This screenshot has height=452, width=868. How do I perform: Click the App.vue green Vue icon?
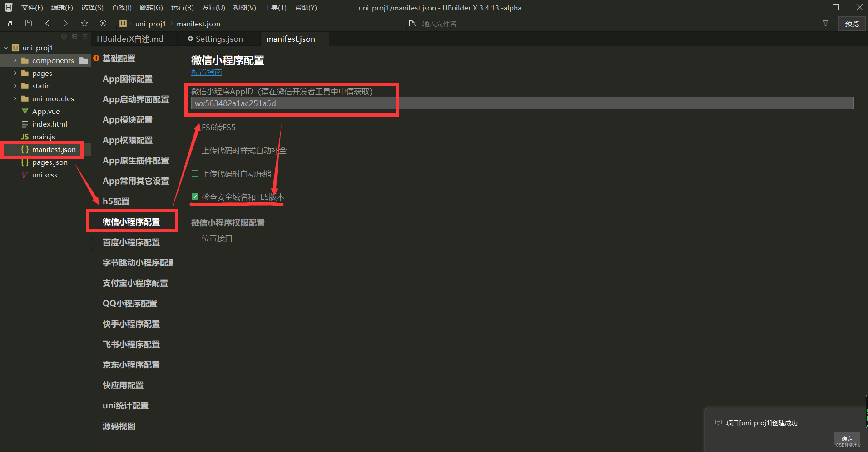(25, 111)
